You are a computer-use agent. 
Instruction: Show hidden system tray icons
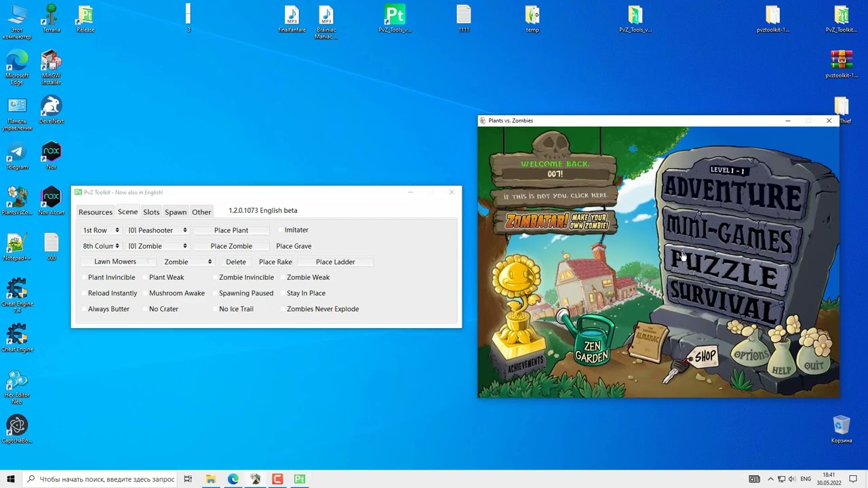click(770, 479)
